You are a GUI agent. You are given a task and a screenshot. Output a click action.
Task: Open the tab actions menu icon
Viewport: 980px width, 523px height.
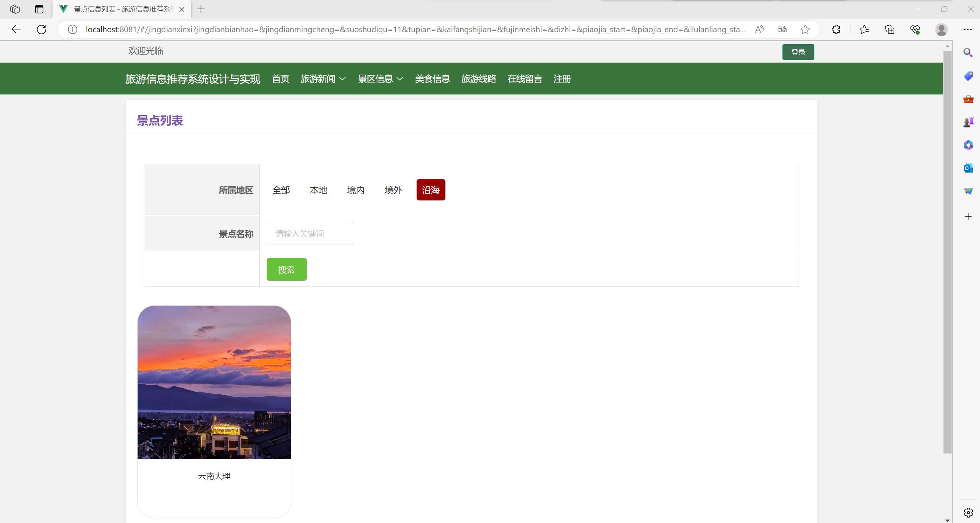pos(39,9)
